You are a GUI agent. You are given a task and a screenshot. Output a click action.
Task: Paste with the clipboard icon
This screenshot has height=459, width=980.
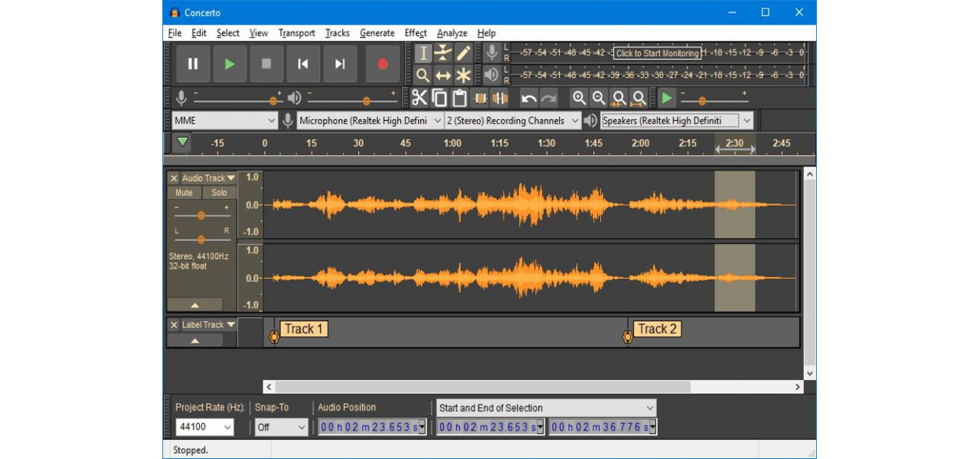[459, 98]
